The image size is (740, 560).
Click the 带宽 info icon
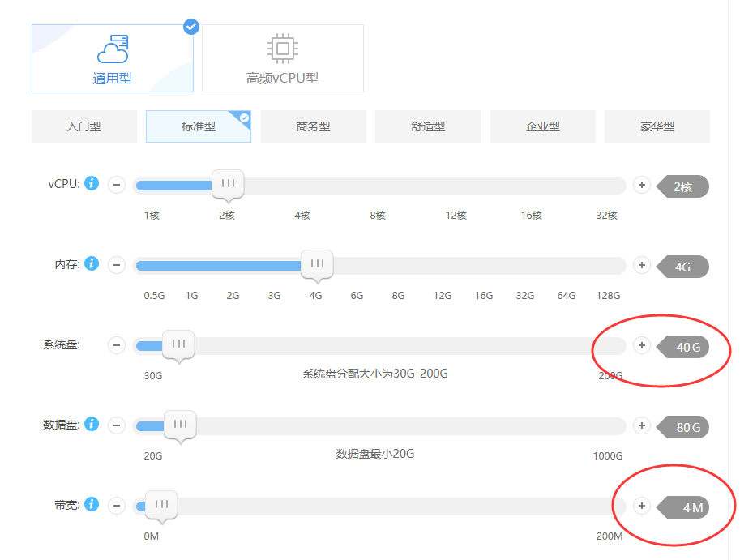(92, 504)
